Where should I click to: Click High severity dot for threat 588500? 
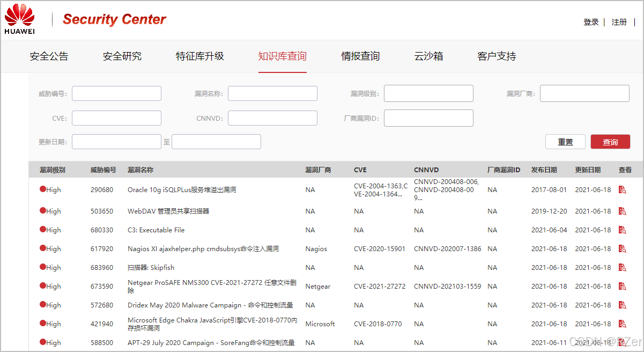(x=43, y=342)
